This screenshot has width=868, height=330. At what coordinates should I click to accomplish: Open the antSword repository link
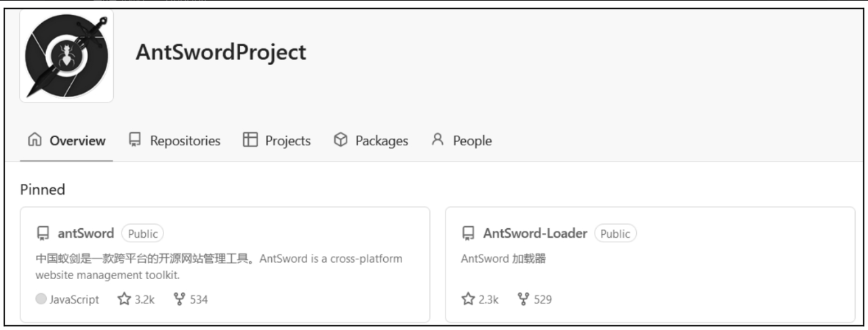[85, 234]
